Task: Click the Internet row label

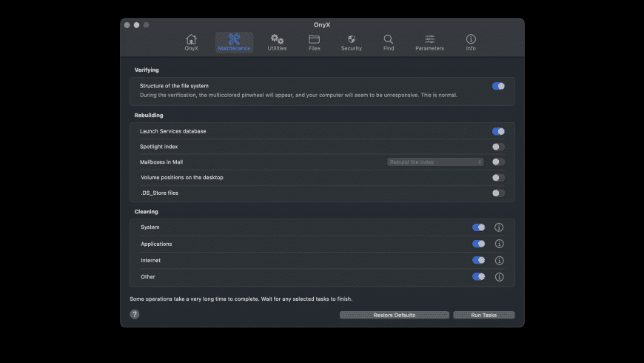Action: (x=151, y=260)
